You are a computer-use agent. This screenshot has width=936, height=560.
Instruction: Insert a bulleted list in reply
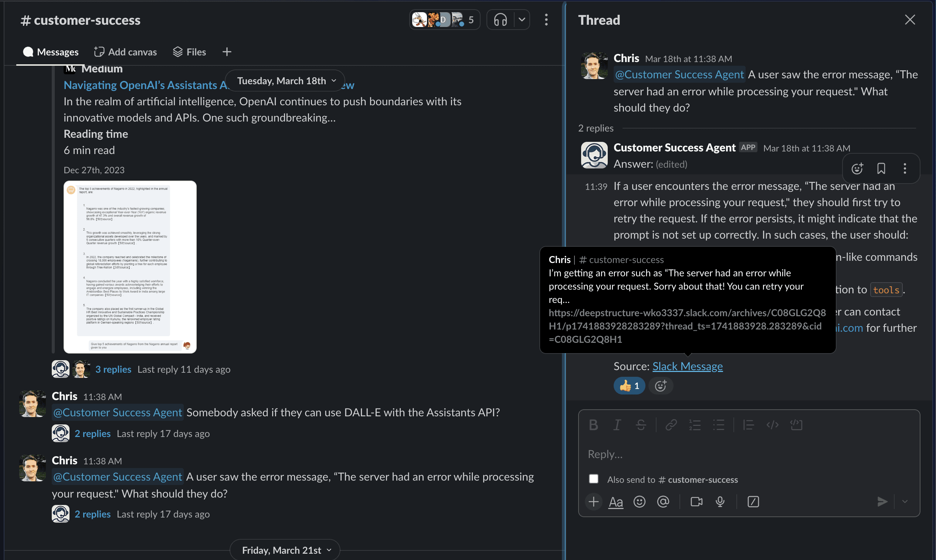click(719, 425)
